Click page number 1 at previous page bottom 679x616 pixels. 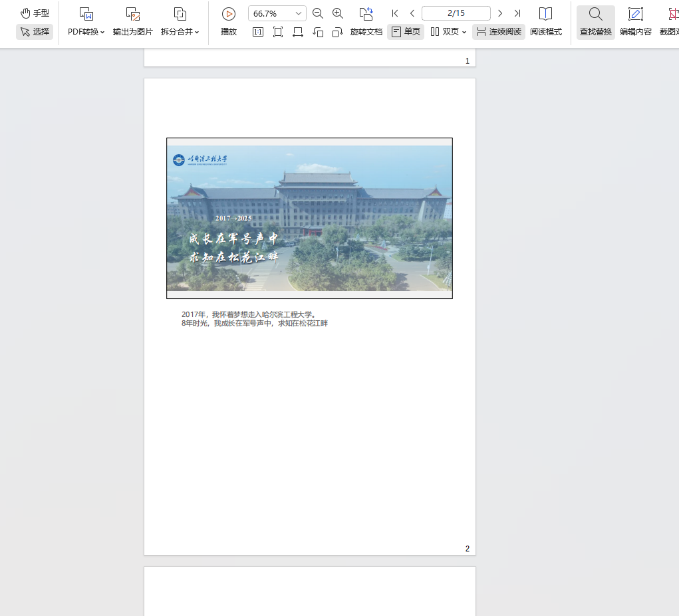point(468,61)
